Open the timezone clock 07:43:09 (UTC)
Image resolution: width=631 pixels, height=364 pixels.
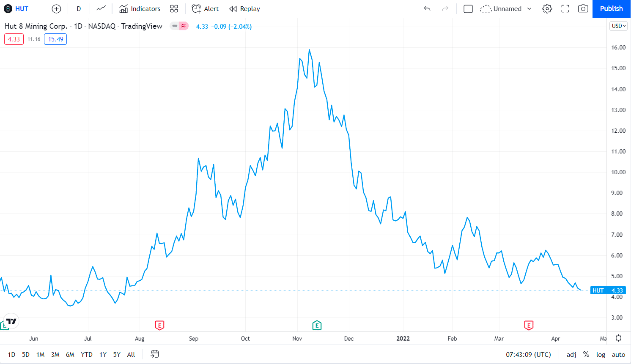click(528, 354)
